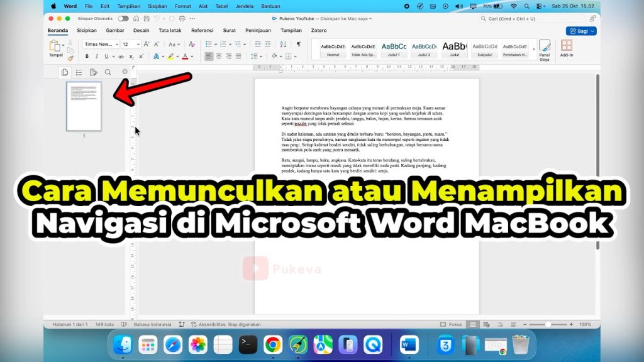
Task: Insert a bulleted list
Action: click(209, 44)
